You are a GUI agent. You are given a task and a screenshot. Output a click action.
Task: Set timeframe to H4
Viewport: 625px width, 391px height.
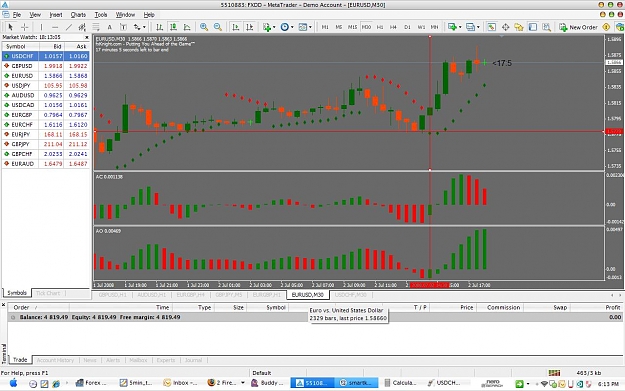point(393,27)
